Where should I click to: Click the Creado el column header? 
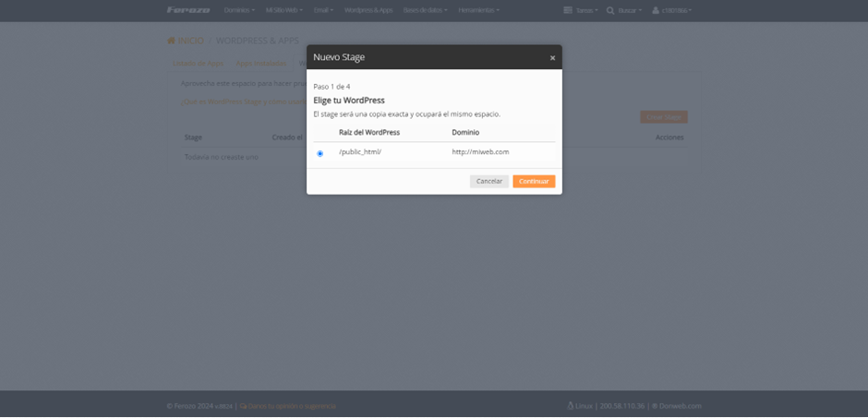tap(287, 137)
